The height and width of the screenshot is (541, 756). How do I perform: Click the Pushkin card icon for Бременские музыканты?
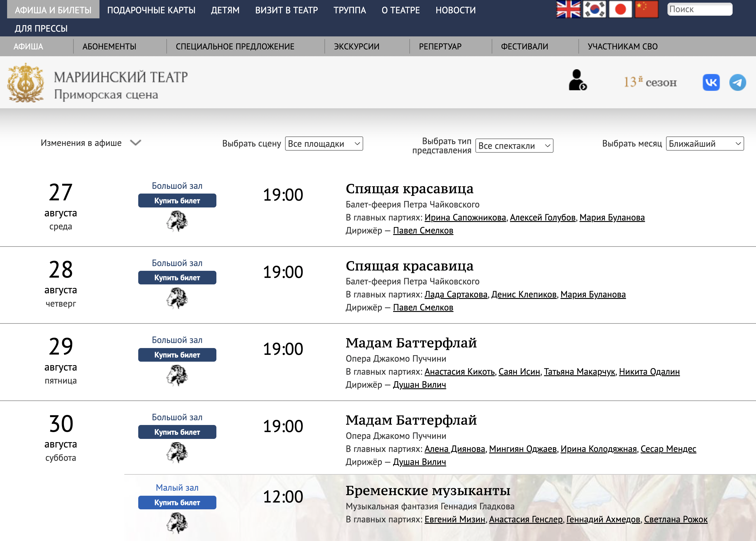tap(177, 523)
